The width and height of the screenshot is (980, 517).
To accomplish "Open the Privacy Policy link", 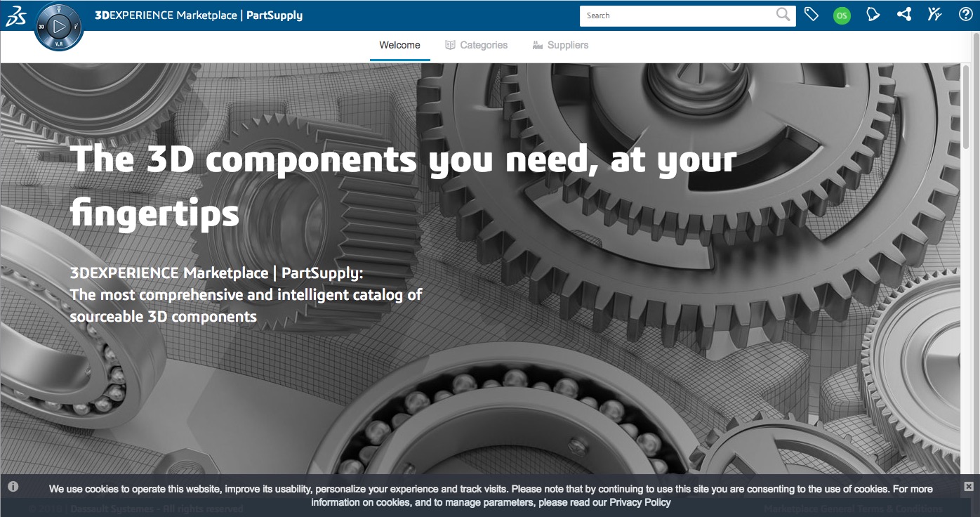I will click(x=640, y=502).
